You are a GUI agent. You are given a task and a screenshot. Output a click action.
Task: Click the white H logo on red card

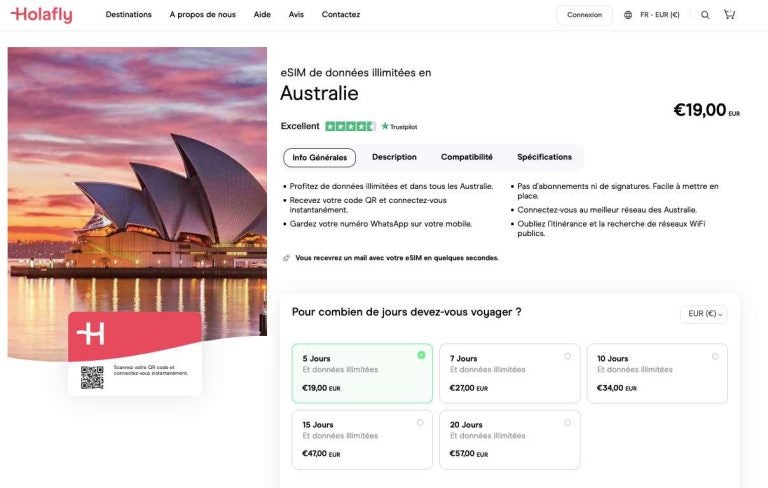coord(91,334)
